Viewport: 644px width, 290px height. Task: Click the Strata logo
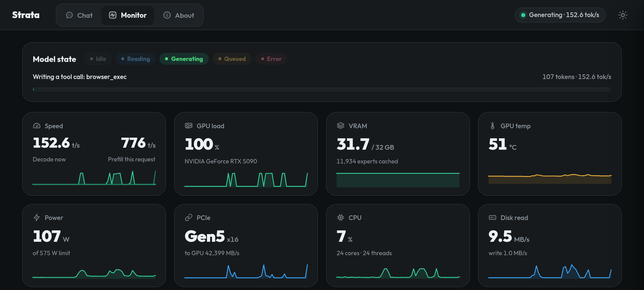coord(26,15)
